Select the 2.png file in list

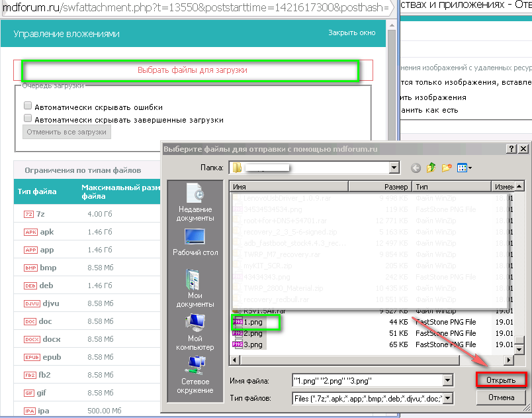coord(253,333)
